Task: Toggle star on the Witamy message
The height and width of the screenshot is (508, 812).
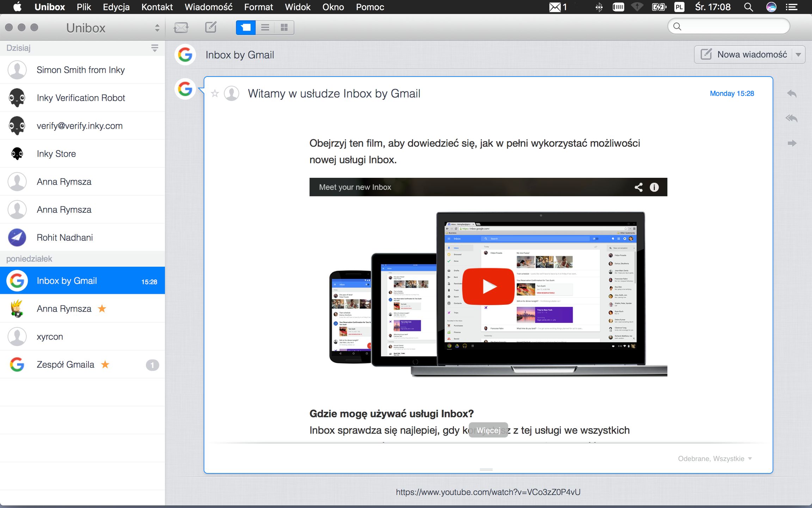Action: point(215,93)
